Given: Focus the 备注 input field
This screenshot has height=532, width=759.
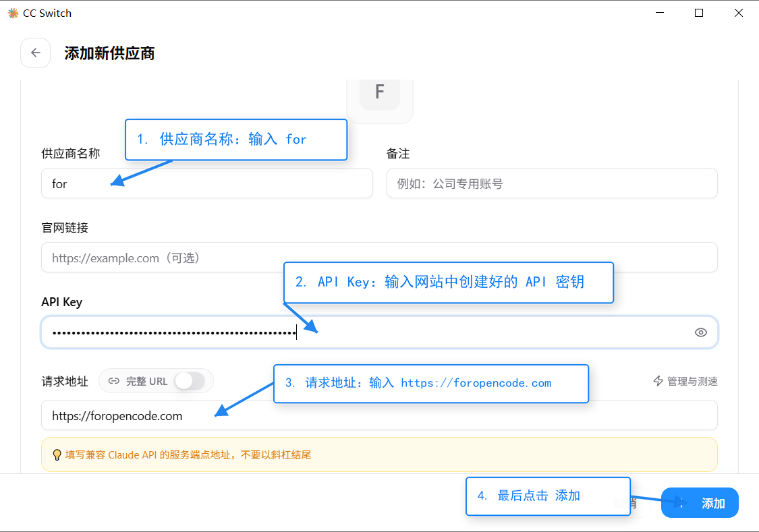Looking at the screenshot, I should click(552, 183).
